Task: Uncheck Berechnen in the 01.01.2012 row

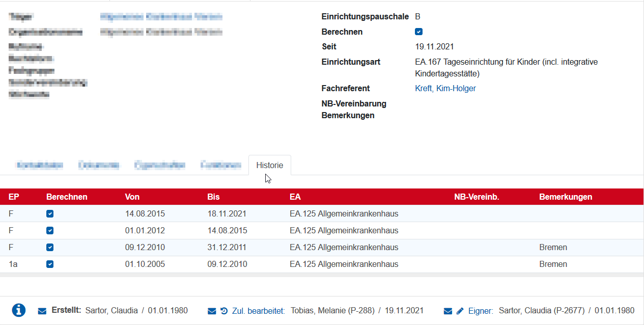Action: pyautogui.click(x=50, y=231)
